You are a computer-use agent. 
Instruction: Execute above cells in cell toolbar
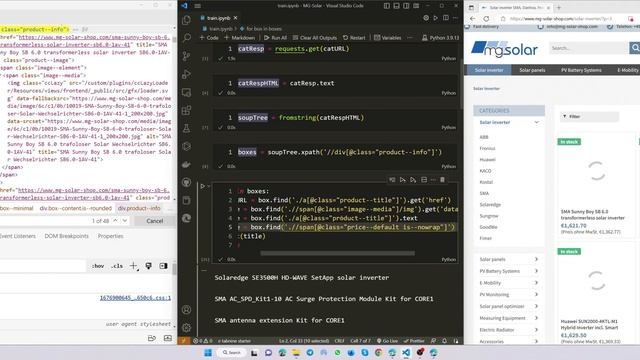(402, 180)
